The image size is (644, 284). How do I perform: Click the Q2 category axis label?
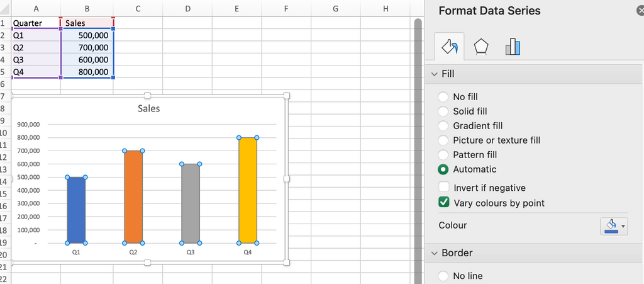point(133,253)
